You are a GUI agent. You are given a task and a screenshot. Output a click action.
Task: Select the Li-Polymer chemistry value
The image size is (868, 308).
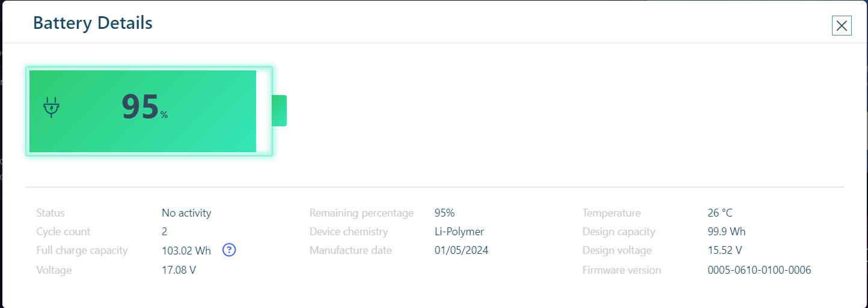[459, 232]
